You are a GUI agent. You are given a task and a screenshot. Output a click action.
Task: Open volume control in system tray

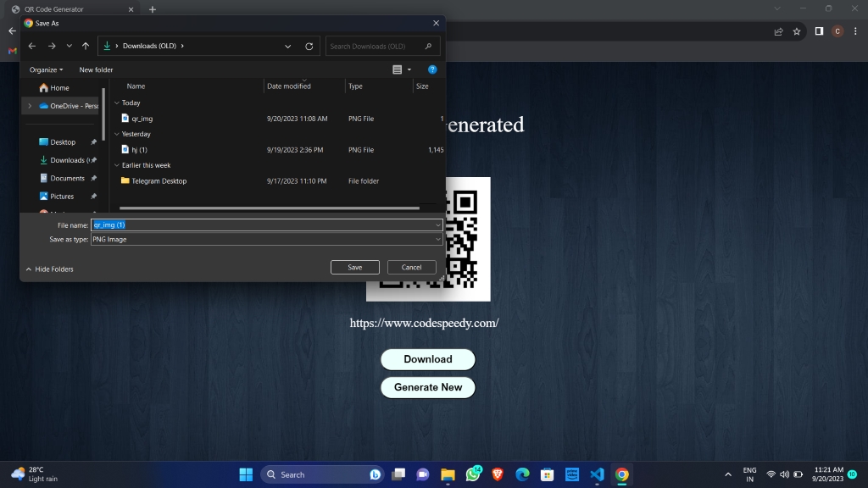tap(784, 474)
